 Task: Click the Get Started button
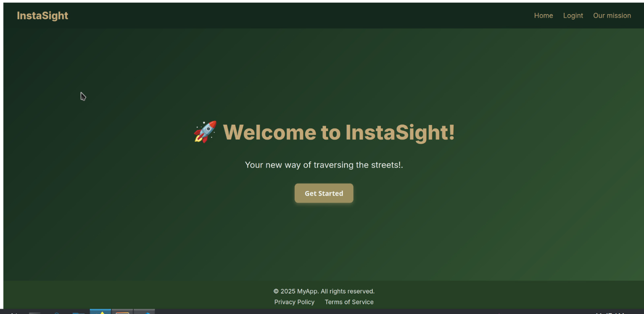click(324, 193)
